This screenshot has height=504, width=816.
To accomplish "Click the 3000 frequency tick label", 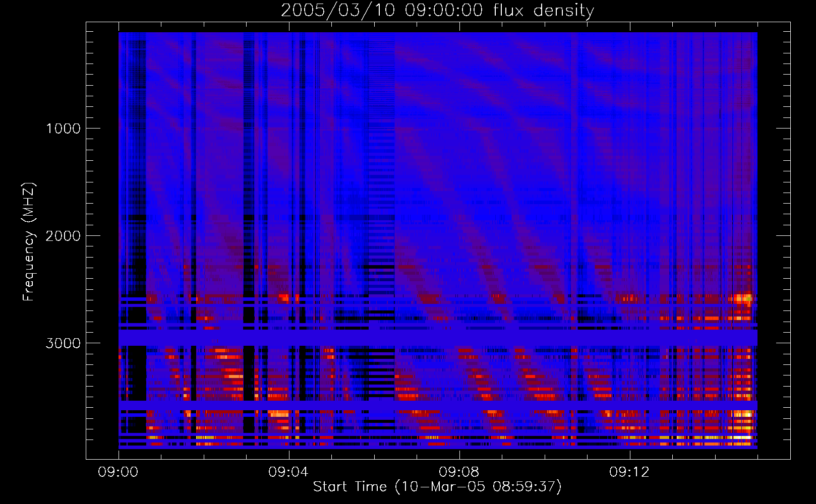I will point(63,343).
